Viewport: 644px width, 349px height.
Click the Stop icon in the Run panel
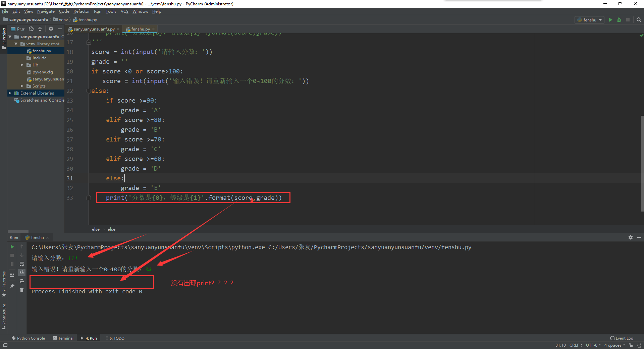point(12,255)
